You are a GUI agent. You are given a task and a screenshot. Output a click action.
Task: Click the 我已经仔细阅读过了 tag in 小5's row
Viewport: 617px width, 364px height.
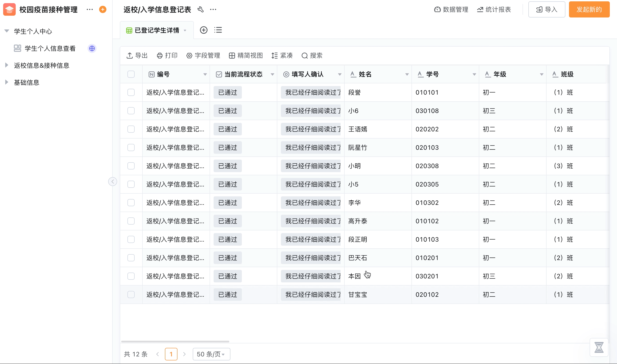pyautogui.click(x=311, y=184)
